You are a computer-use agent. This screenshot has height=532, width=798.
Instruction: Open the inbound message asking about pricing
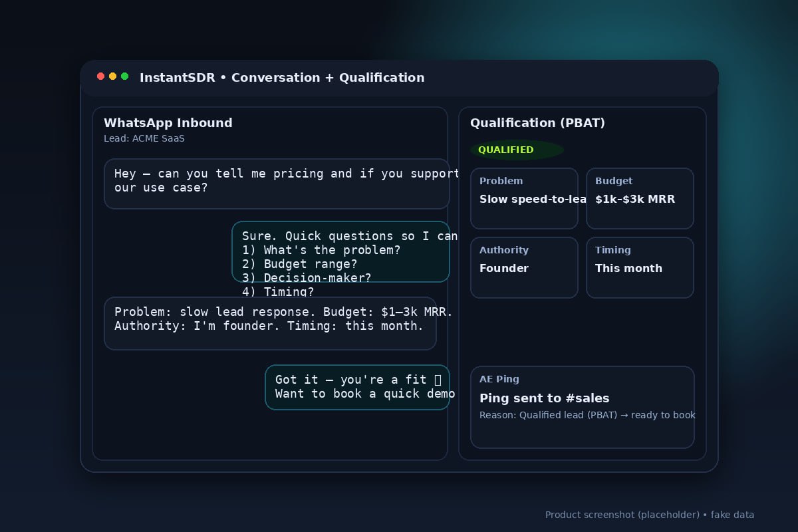277,184
